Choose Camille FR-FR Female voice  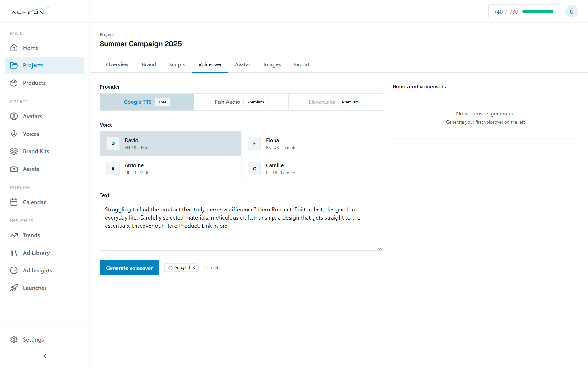pyautogui.click(x=312, y=169)
